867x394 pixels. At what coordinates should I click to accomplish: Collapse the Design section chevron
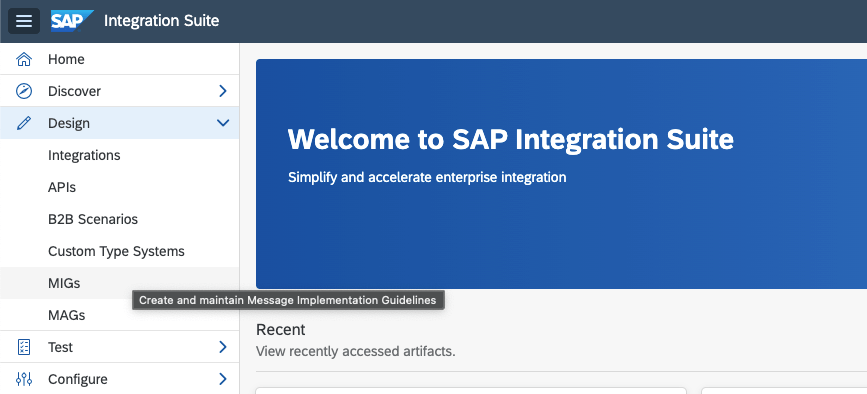click(223, 123)
